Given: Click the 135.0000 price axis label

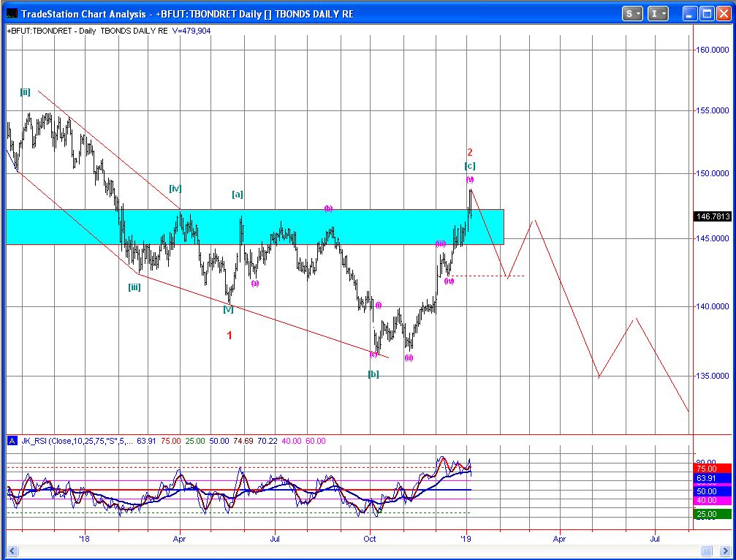Looking at the screenshot, I should pyautogui.click(x=712, y=376).
